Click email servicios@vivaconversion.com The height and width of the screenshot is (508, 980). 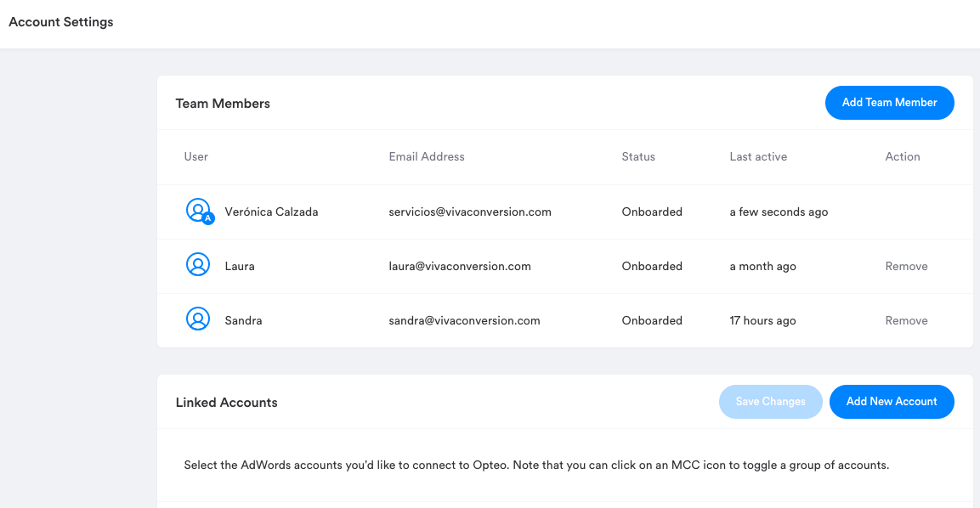tap(470, 212)
